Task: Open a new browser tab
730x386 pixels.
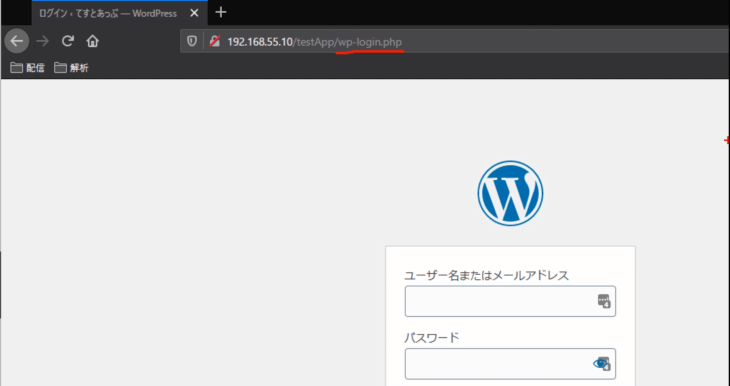Action: coord(221,13)
